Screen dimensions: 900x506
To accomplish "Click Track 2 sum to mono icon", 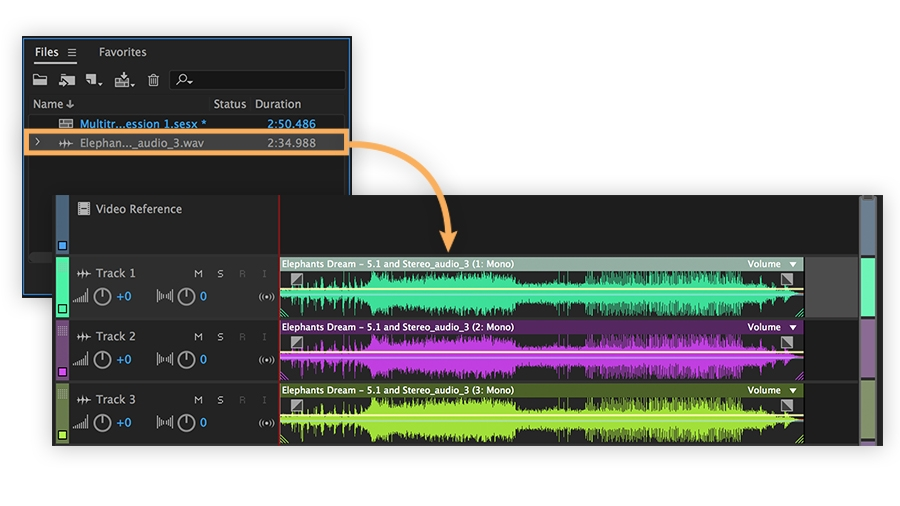I will point(266,360).
